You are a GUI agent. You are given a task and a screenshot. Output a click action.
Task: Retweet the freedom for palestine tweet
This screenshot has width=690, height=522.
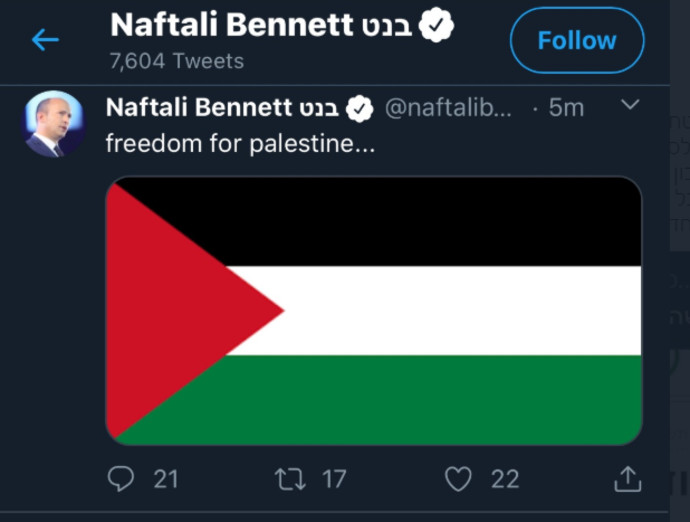click(x=289, y=479)
